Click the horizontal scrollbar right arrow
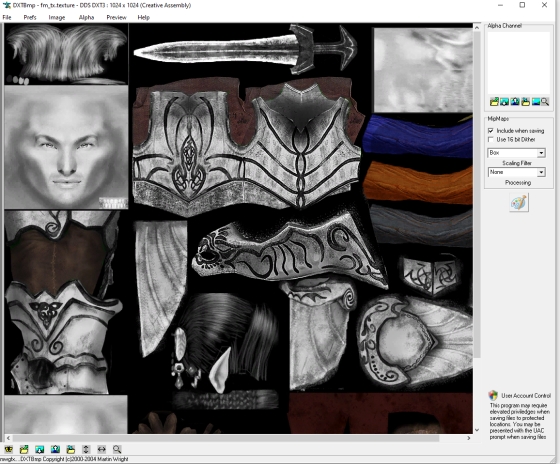This screenshot has width=560, height=464. [x=469, y=438]
